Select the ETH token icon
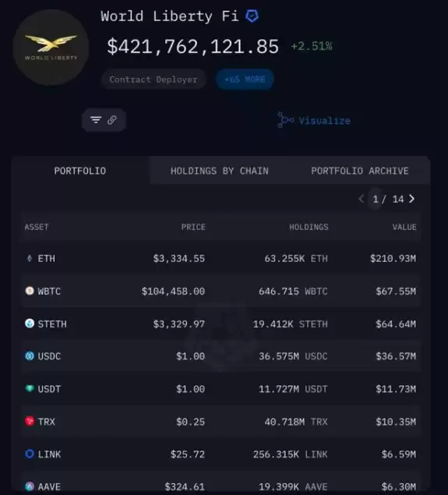 pyautogui.click(x=30, y=259)
